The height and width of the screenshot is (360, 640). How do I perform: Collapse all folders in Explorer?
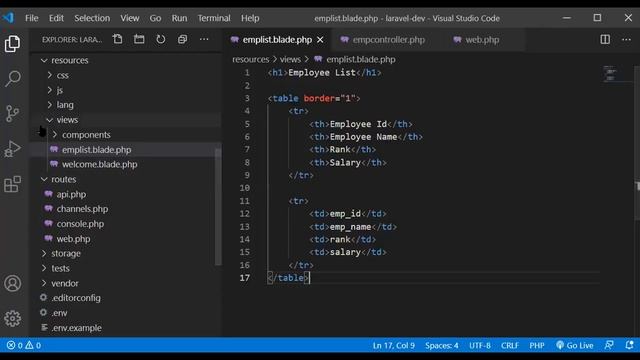[182, 39]
